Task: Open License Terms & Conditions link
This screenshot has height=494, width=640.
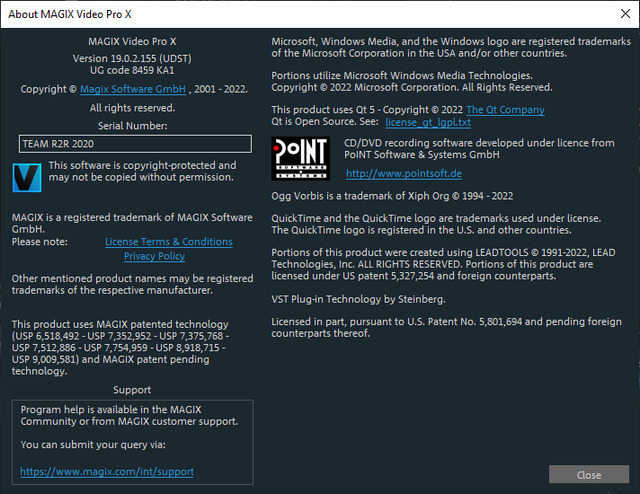Action: tap(169, 242)
